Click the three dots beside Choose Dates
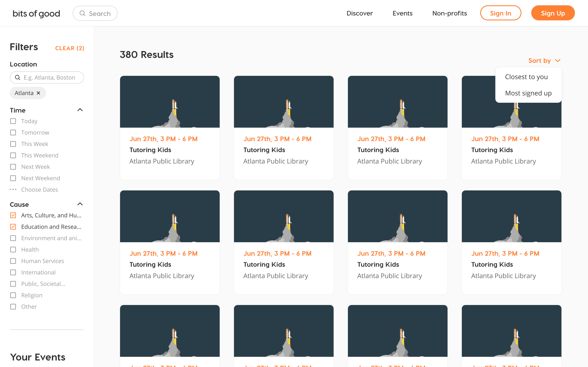 click(13, 189)
